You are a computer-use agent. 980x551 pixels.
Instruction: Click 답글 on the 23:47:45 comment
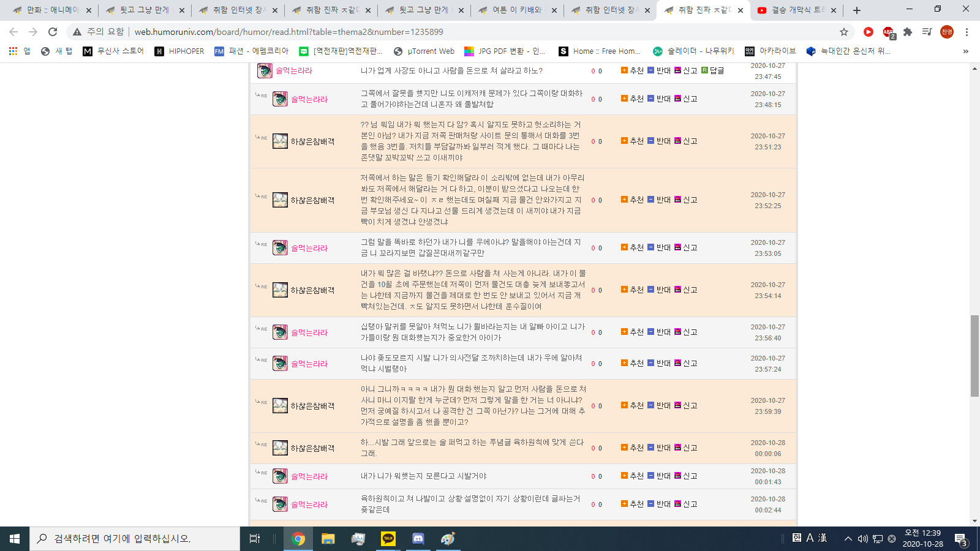[713, 70]
